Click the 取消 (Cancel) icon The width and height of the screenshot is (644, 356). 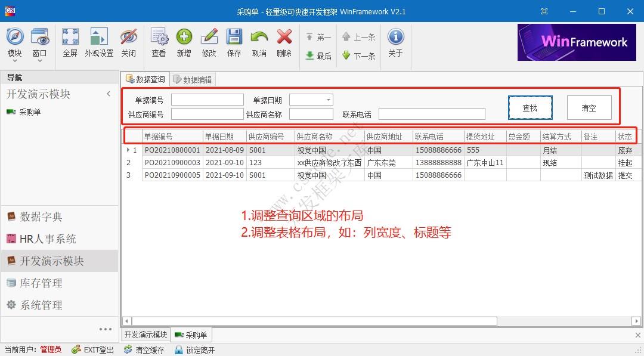259,42
